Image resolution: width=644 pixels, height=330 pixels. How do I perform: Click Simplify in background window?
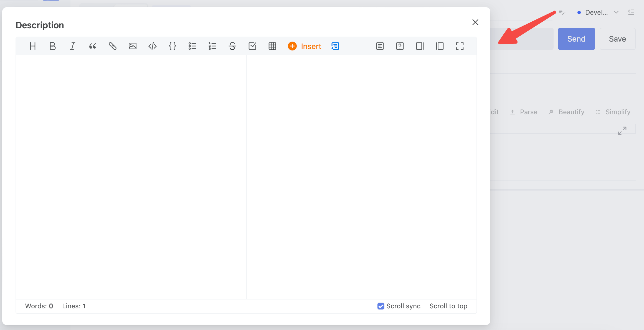coord(613,112)
